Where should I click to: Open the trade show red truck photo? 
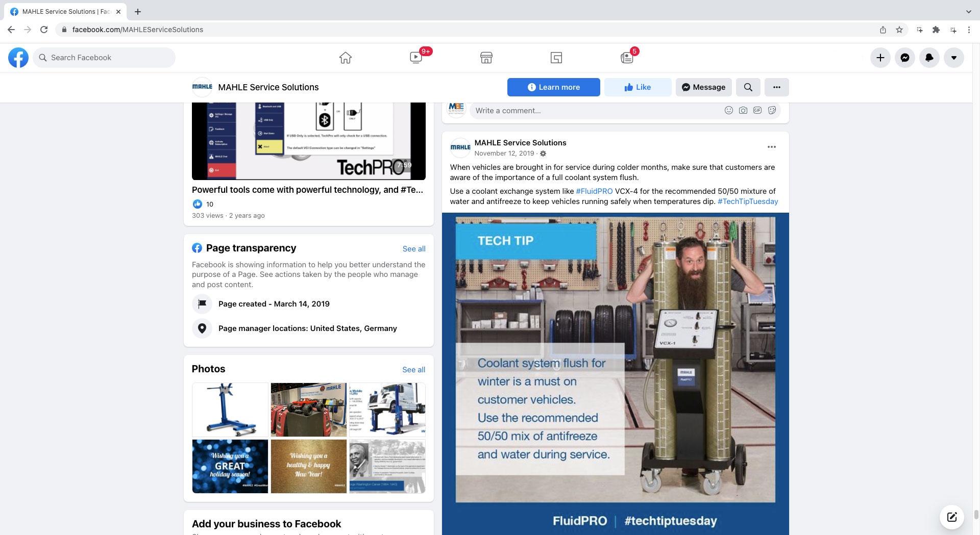point(309,410)
